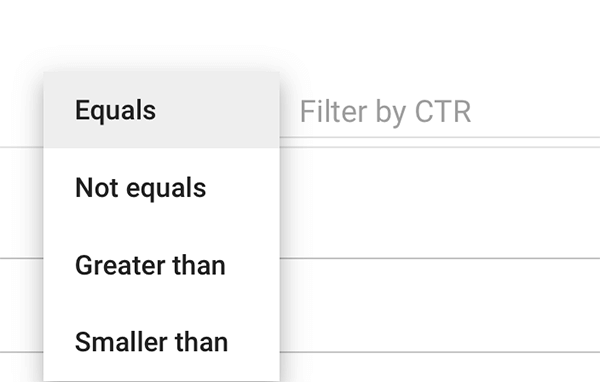Viewport: 600px width, 382px height.
Task: Select the Equals filter option
Action: (x=161, y=110)
